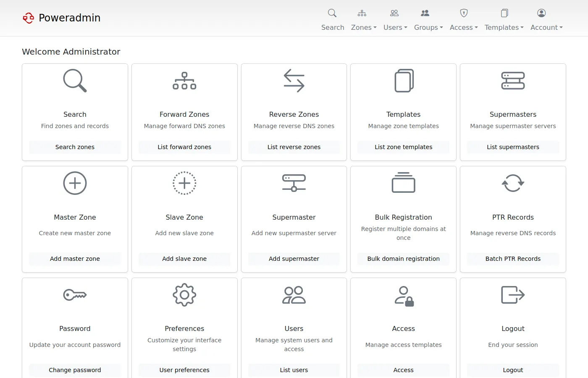Click Add master zone button
The width and height of the screenshot is (588, 378).
[75, 259]
